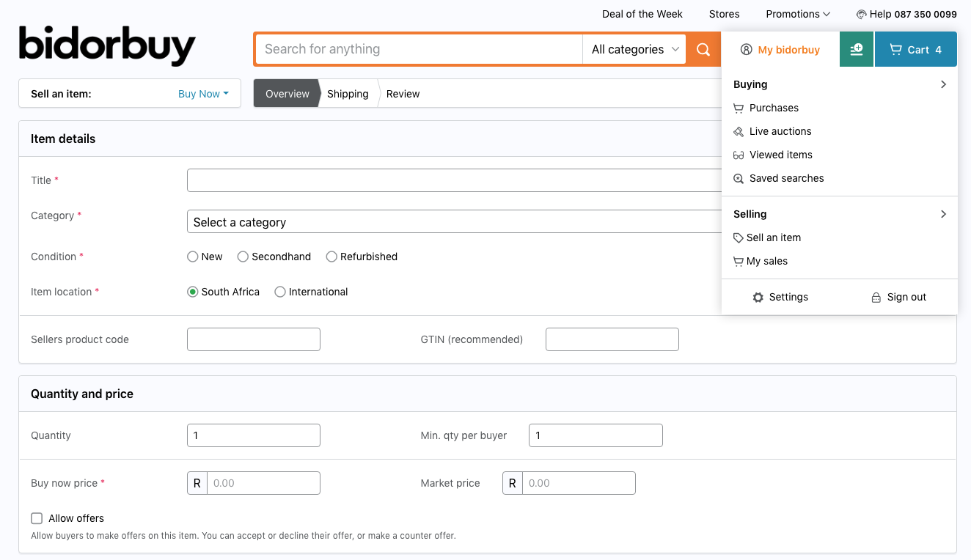Select the orange search magnifier icon

coord(703,49)
